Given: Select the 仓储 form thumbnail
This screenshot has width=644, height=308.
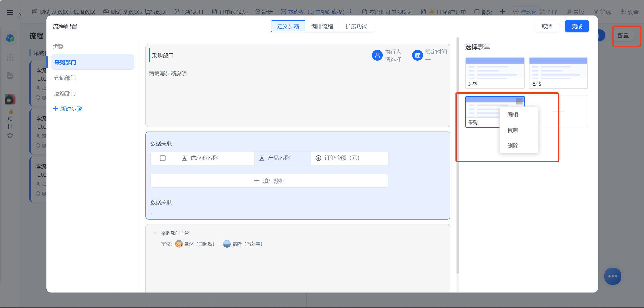Looking at the screenshot, I should point(558,73).
